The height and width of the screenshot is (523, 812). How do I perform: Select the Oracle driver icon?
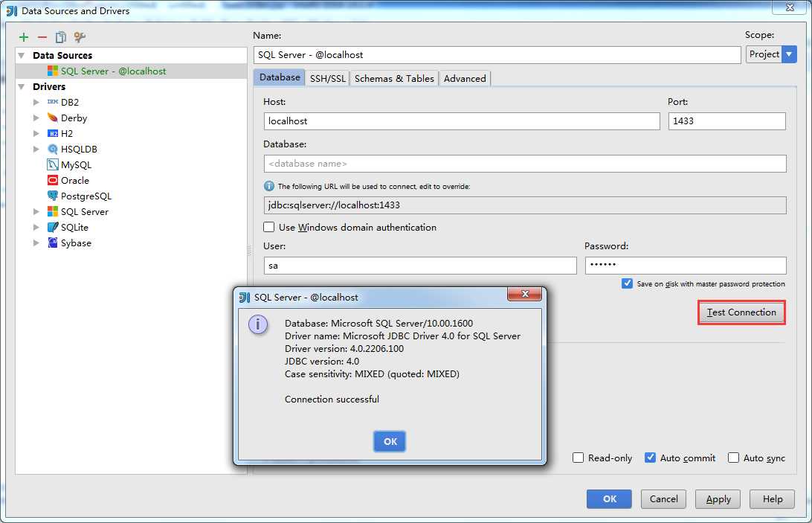[x=53, y=180]
